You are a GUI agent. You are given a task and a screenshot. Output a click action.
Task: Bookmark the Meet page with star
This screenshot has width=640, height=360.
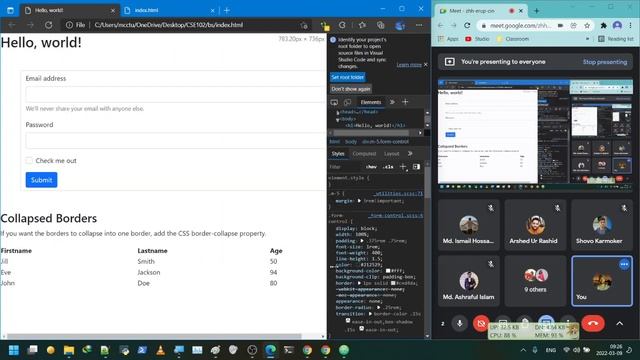tap(587, 25)
